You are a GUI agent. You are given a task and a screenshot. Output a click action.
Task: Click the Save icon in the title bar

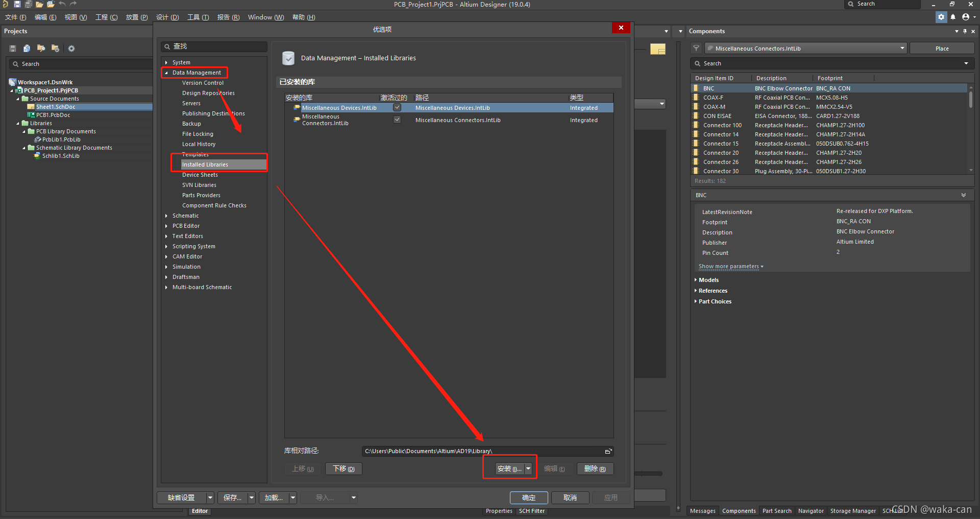pos(17,4)
